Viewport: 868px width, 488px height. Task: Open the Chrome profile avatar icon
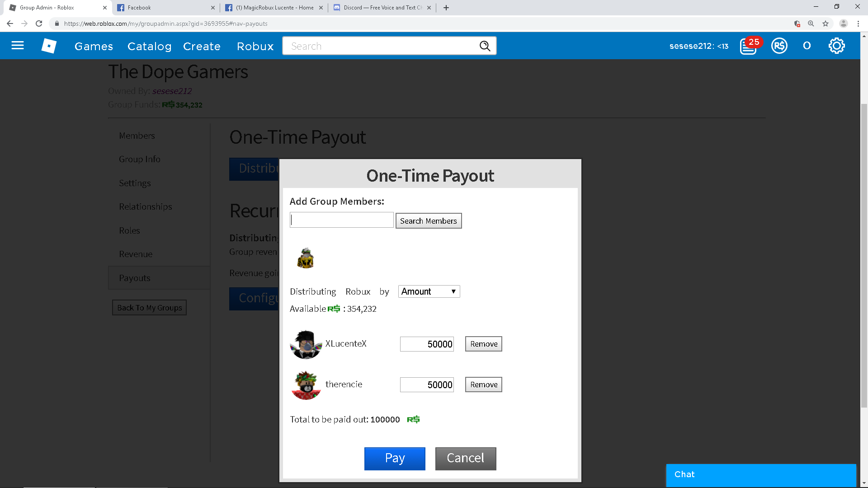pos(843,23)
